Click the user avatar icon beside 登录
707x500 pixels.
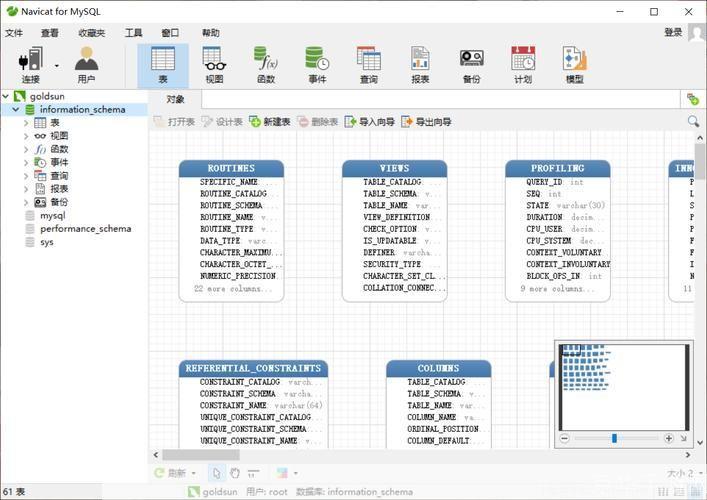(x=697, y=32)
